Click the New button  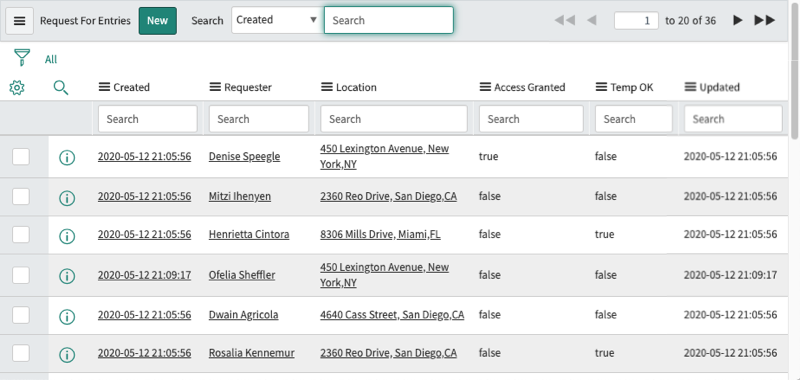point(158,21)
